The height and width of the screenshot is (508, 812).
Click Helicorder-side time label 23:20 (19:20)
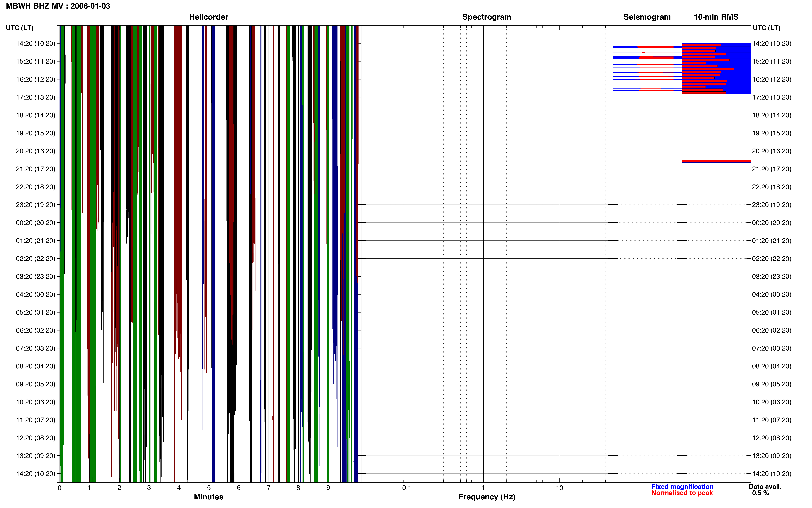coord(36,205)
